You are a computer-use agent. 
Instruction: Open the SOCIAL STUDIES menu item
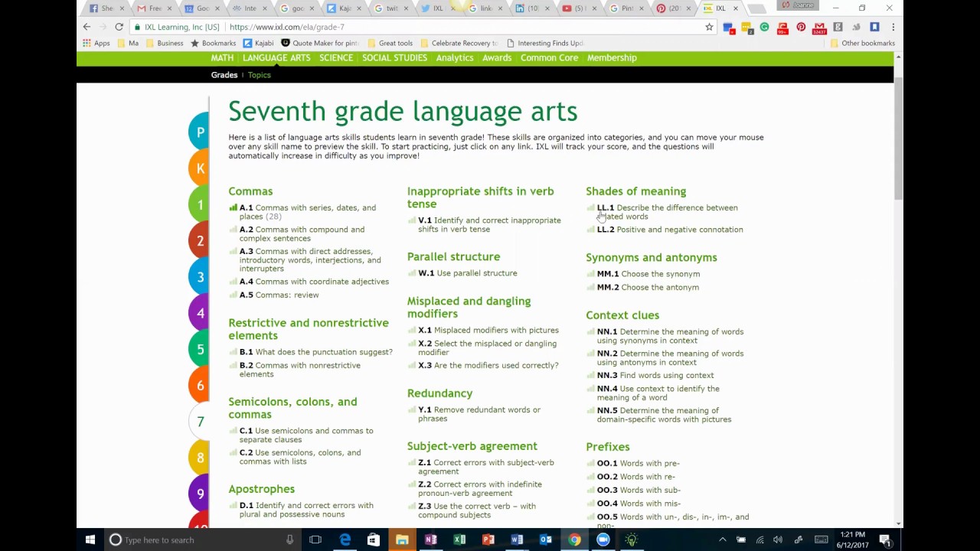point(394,57)
